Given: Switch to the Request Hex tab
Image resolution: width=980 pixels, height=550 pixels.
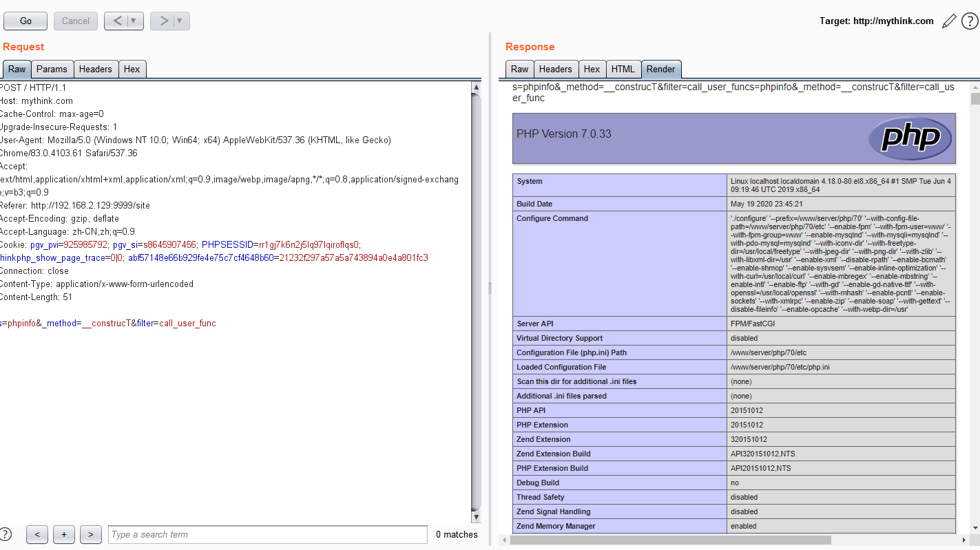Looking at the screenshot, I should coord(132,69).
